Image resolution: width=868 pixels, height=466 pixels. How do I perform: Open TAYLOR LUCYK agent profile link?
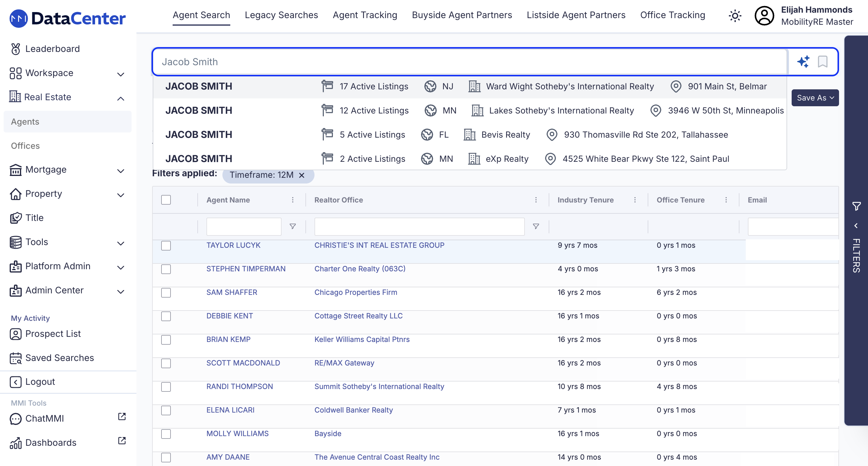pos(233,245)
